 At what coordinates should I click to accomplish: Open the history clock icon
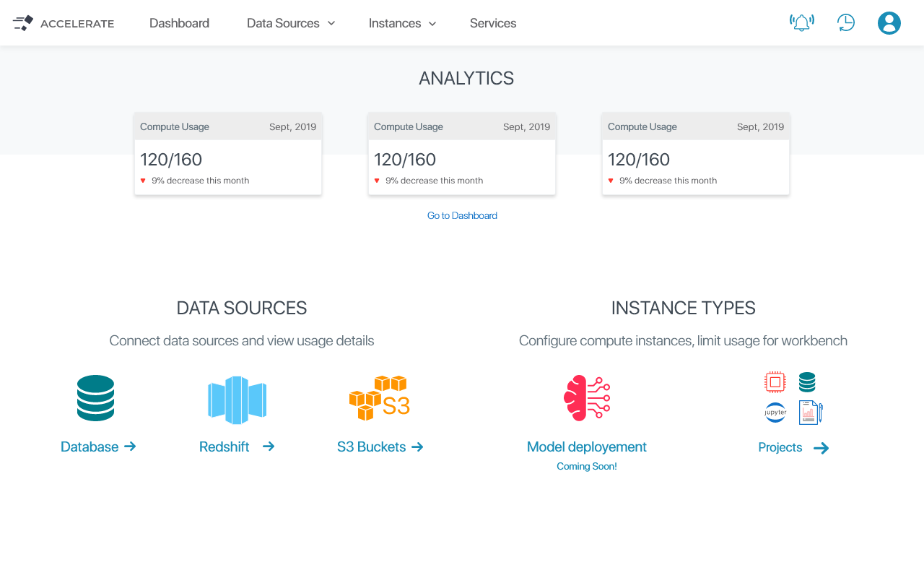[846, 23]
